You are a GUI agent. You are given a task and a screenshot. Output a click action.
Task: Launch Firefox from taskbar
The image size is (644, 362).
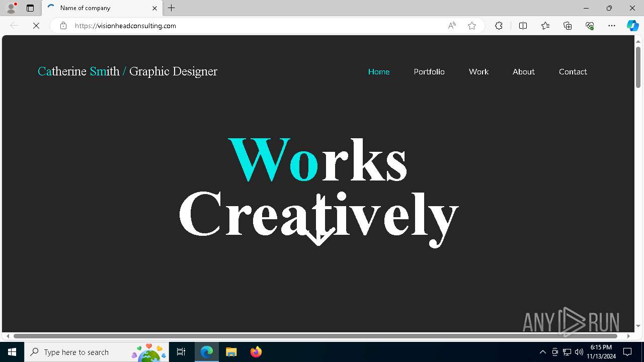(256, 352)
